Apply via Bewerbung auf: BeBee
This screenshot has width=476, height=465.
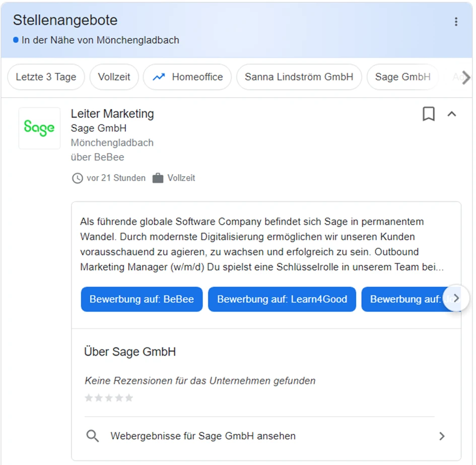pos(142,299)
